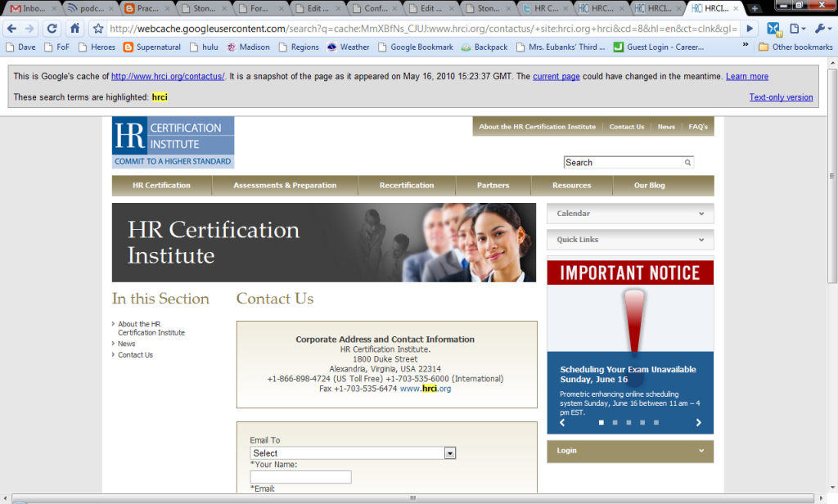This screenshot has height=504, width=838.
Task: Open the hulu bookmark
Action: [204, 47]
